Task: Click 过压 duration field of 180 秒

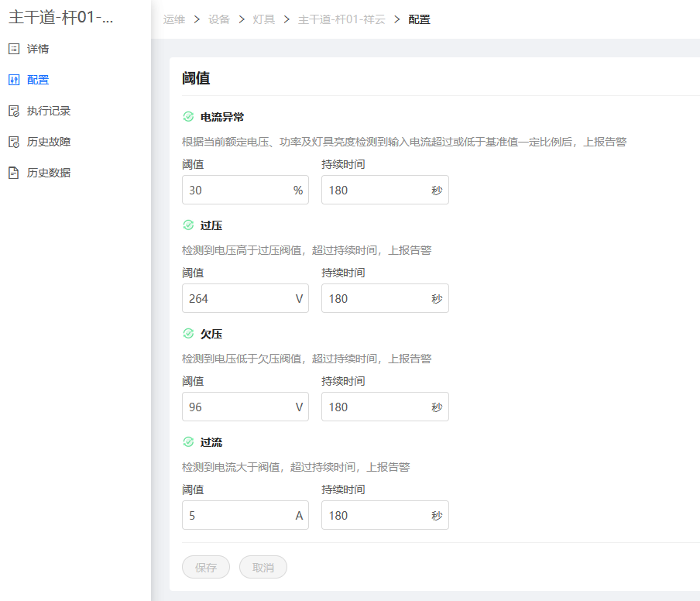Action: [385, 298]
